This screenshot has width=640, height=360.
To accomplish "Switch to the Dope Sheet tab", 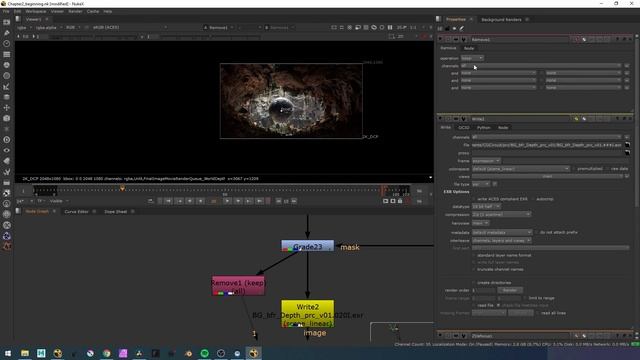I will pyautogui.click(x=116, y=211).
